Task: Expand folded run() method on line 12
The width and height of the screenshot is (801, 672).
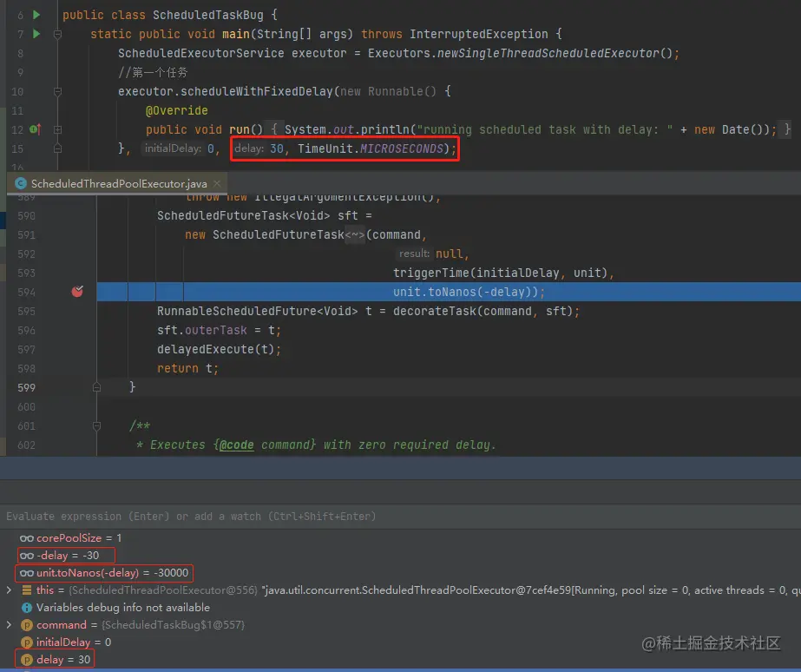Action: 58,130
